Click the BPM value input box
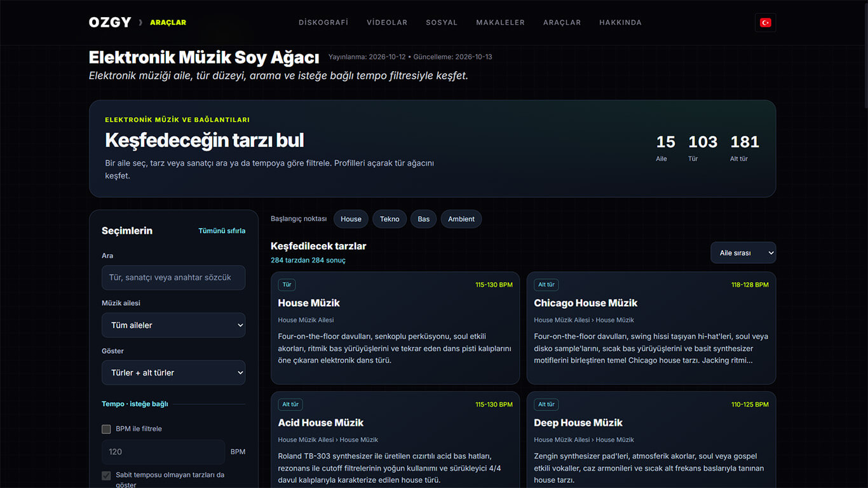The image size is (868, 488). pos(163,452)
